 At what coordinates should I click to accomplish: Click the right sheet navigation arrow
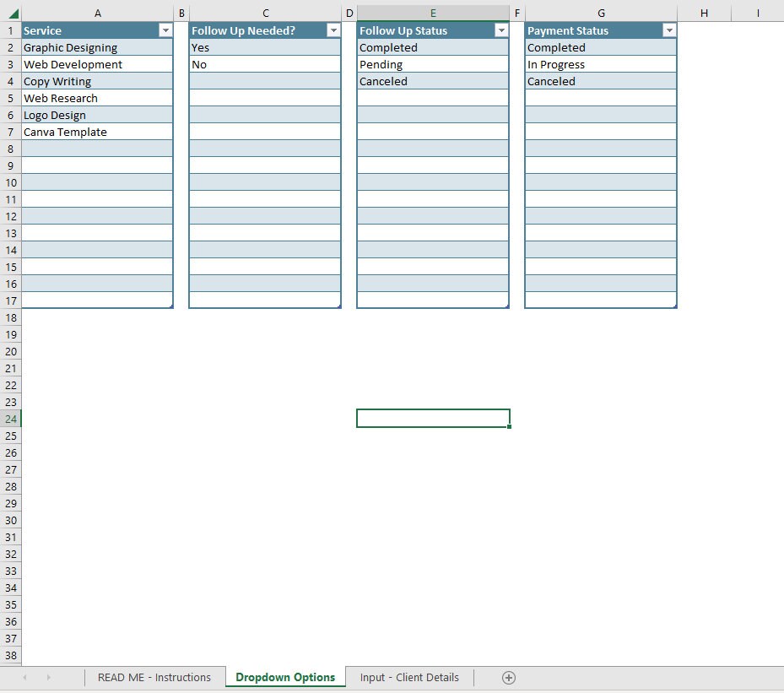point(48,677)
